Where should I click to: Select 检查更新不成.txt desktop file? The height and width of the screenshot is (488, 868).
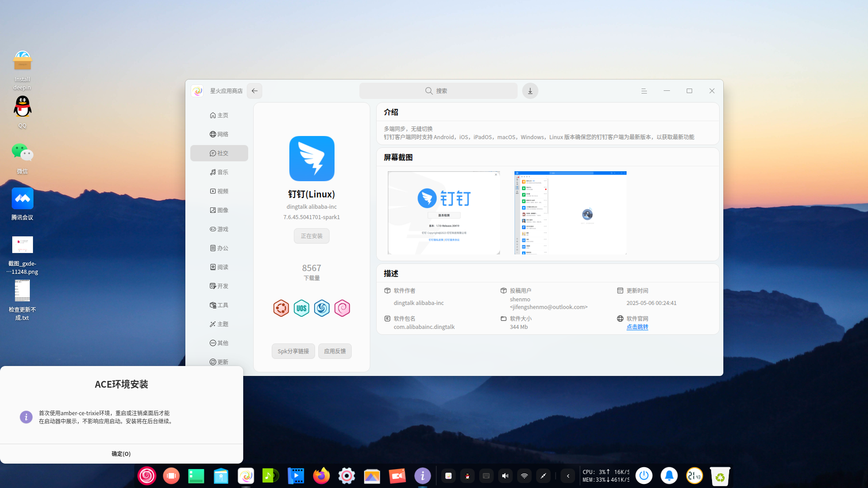[22, 300]
